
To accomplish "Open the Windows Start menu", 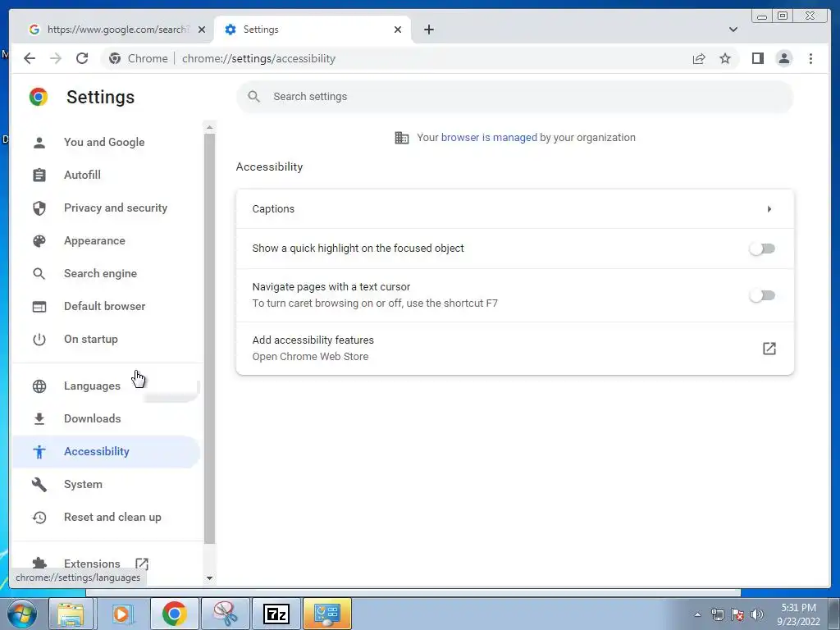I will click(x=22, y=614).
